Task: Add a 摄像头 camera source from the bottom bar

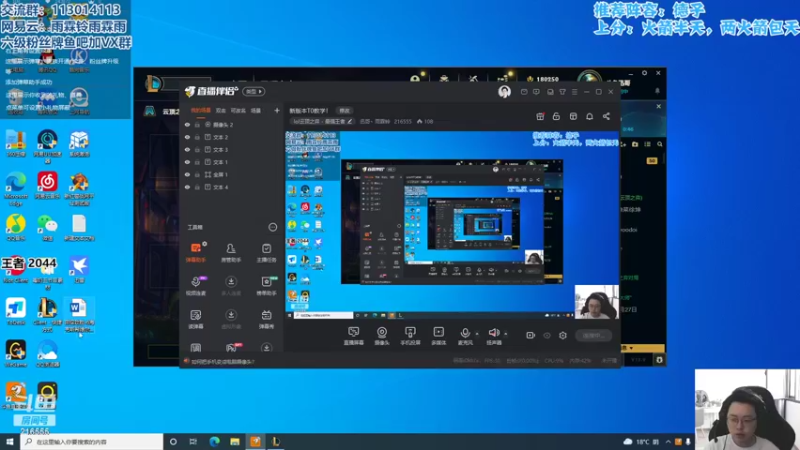Action: point(382,336)
